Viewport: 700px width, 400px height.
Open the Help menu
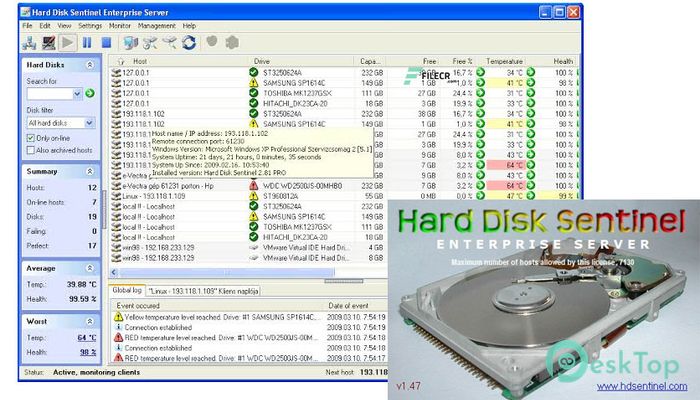[189, 26]
